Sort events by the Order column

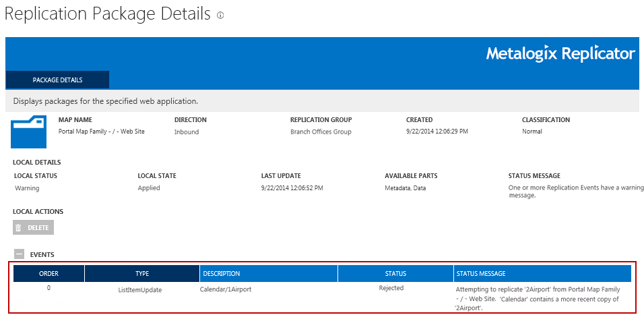pyautogui.click(x=49, y=273)
